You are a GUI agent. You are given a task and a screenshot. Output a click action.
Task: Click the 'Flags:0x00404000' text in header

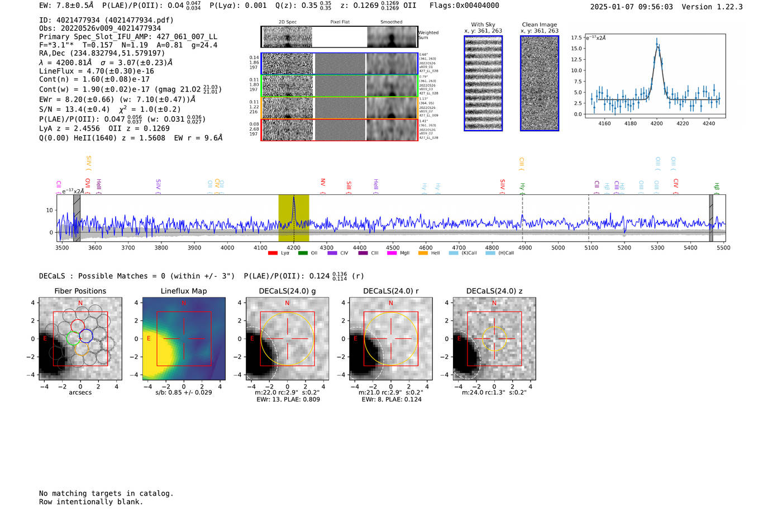pos(464,6)
